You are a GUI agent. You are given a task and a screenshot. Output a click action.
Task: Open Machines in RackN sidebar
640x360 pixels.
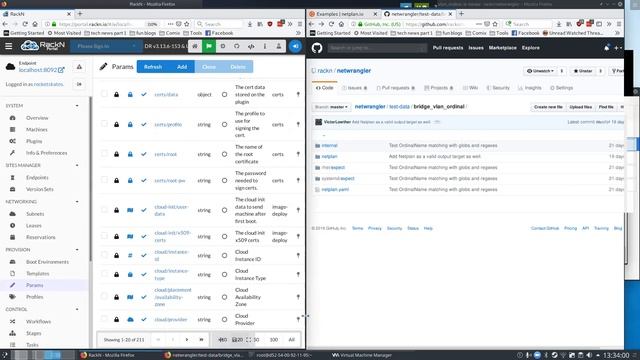[37, 129]
